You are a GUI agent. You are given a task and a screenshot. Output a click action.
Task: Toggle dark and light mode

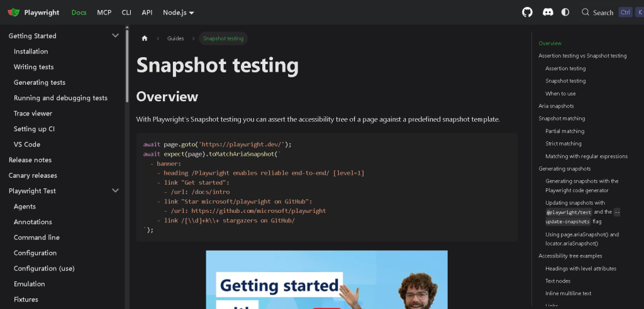pos(565,13)
